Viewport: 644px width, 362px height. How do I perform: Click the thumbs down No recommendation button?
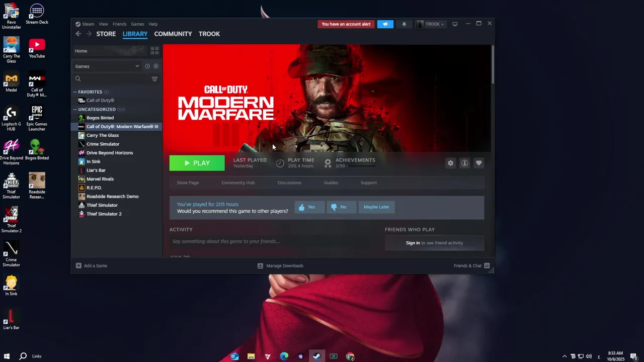(x=341, y=207)
